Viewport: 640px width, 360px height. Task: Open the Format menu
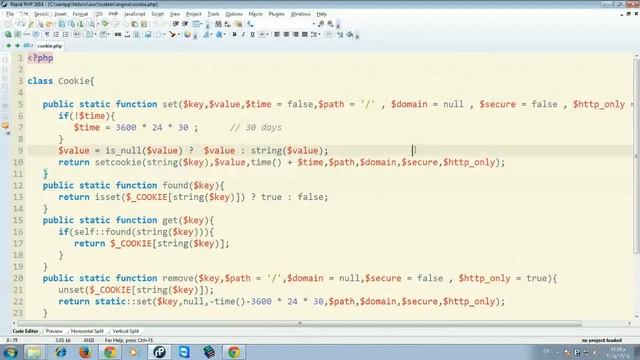(x=80, y=14)
